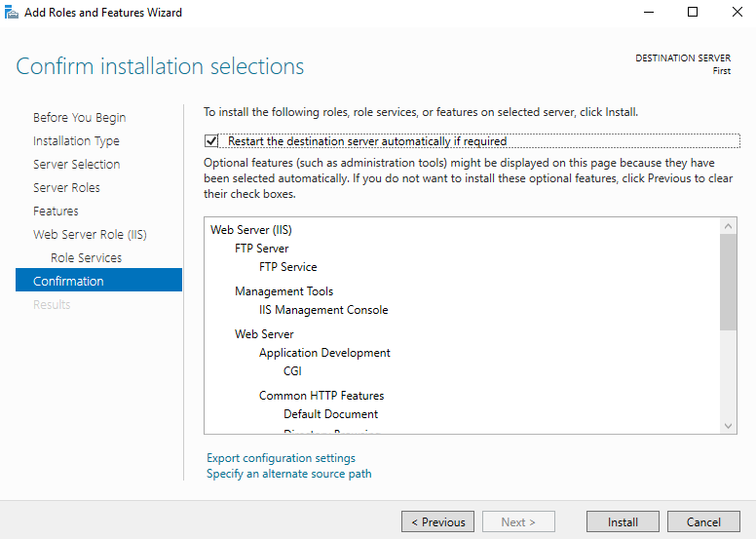Viewport: 756px width, 539px height.
Task: Select FTP Server entry in the list
Action: pyautogui.click(x=262, y=249)
